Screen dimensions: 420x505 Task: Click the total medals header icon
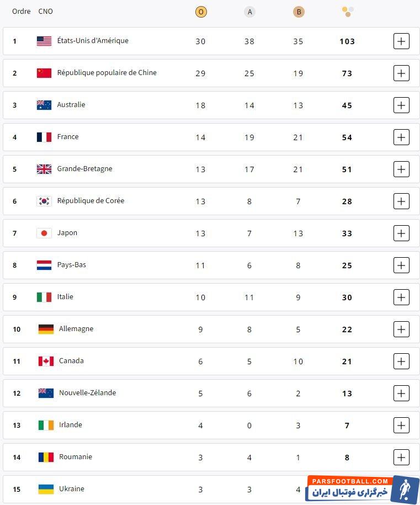[347, 11]
